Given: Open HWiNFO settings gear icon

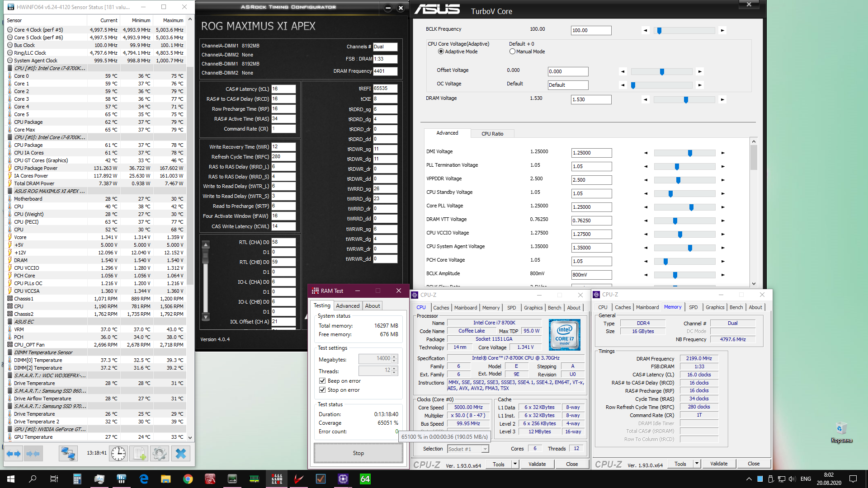Looking at the screenshot, I should point(159,453).
